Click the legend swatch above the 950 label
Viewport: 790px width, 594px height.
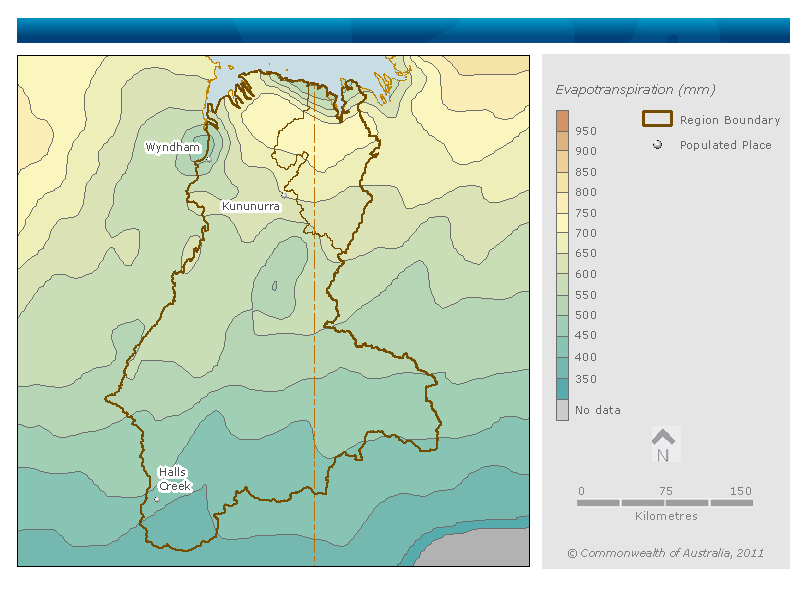point(562,120)
